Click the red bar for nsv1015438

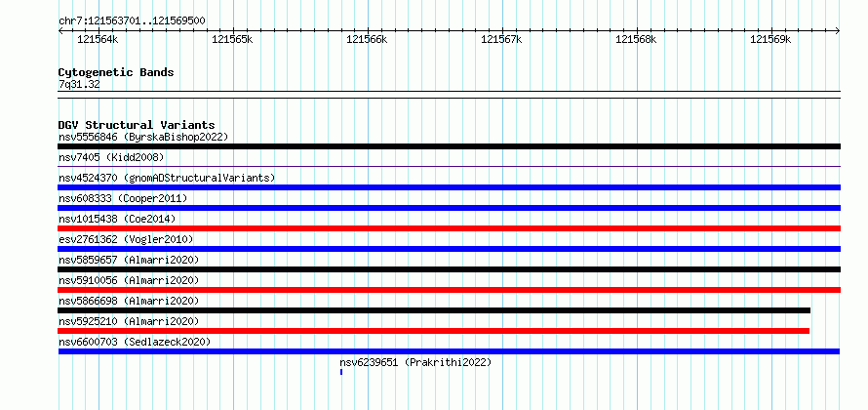point(449,228)
